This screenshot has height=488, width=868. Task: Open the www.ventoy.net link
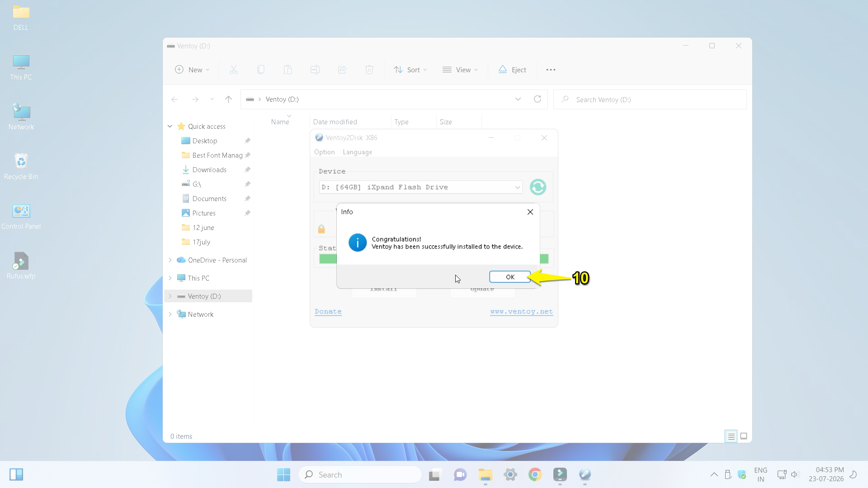(521, 312)
